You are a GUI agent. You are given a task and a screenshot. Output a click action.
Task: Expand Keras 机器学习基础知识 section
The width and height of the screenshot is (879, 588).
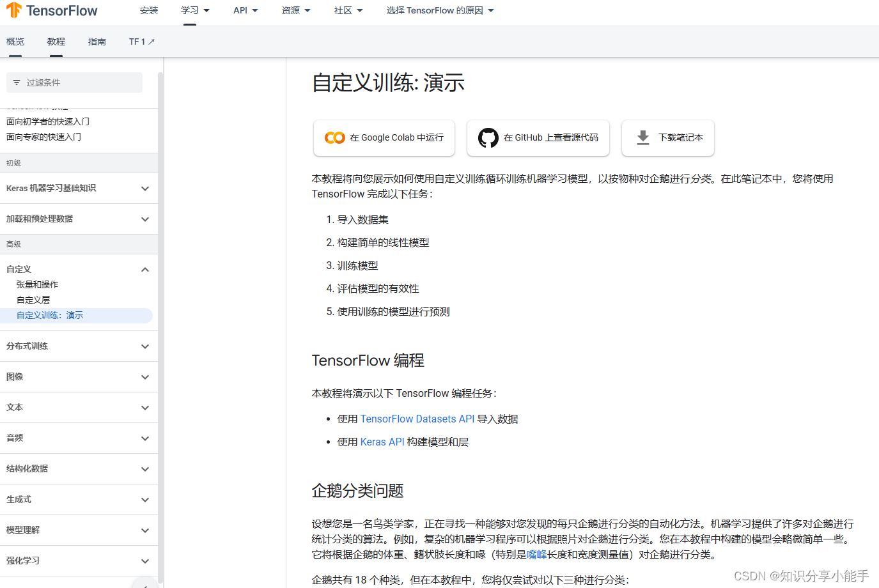(x=79, y=189)
